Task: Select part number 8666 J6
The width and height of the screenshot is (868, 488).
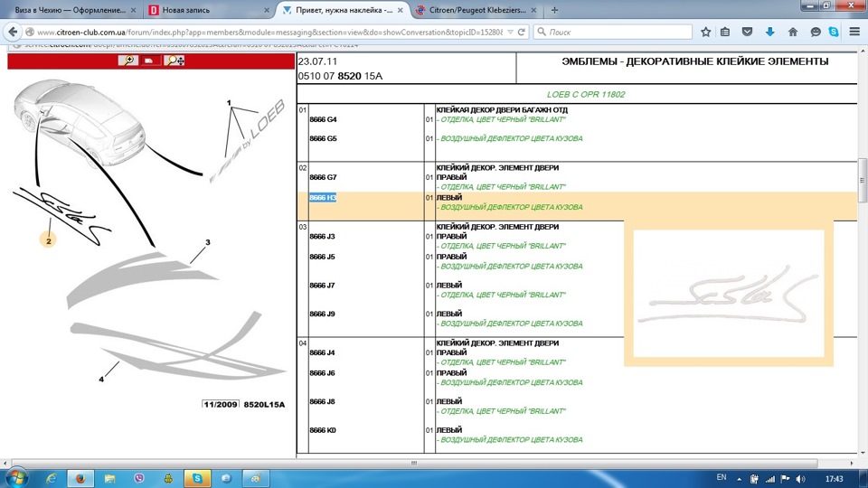Action: (x=322, y=373)
